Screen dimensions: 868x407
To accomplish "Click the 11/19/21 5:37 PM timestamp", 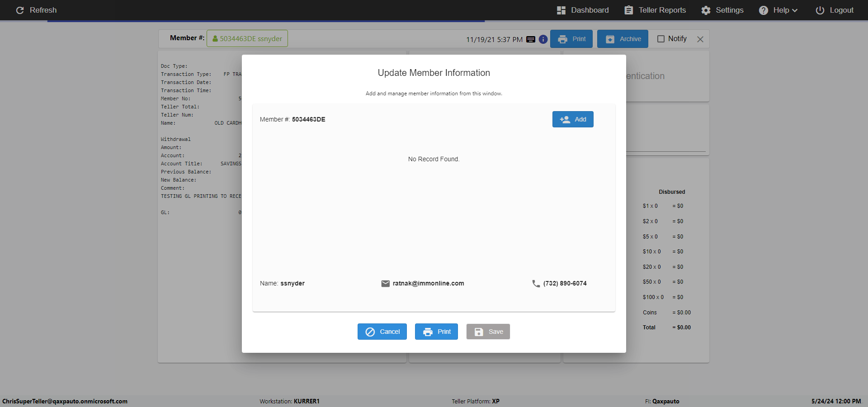I will click(x=494, y=39).
